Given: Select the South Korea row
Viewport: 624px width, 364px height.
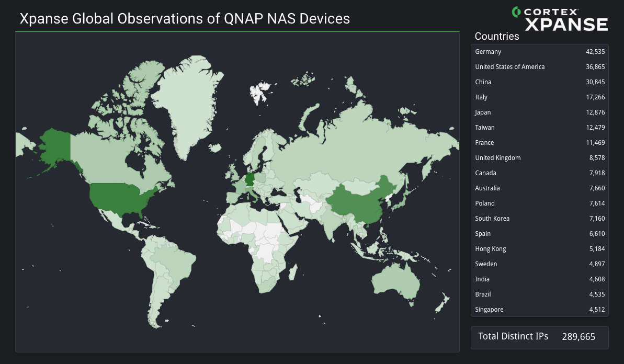Looking at the screenshot, I should click(x=540, y=219).
